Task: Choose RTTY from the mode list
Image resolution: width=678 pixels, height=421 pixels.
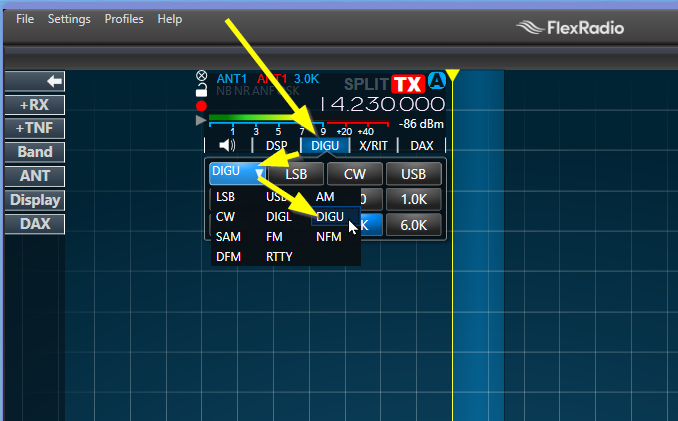Action: pos(279,256)
